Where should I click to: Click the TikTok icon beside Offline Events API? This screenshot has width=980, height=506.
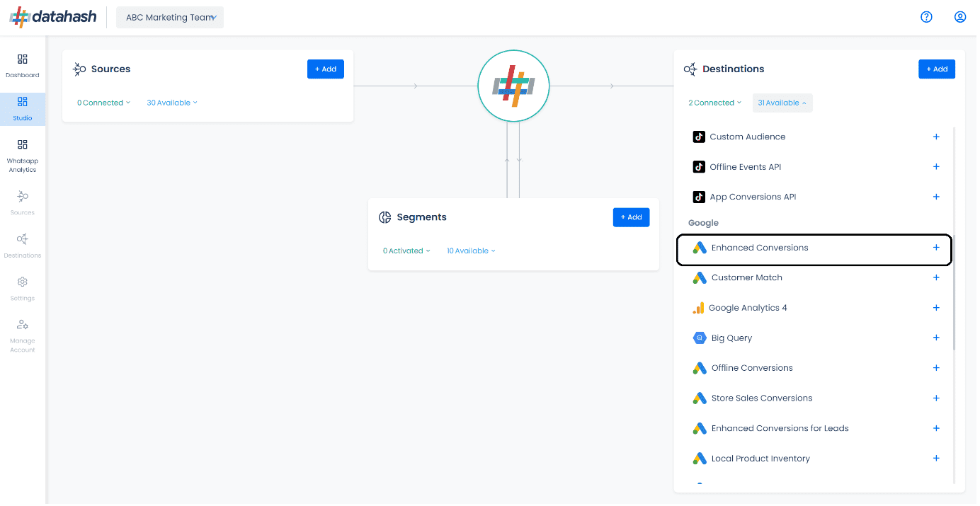[x=699, y=167]
